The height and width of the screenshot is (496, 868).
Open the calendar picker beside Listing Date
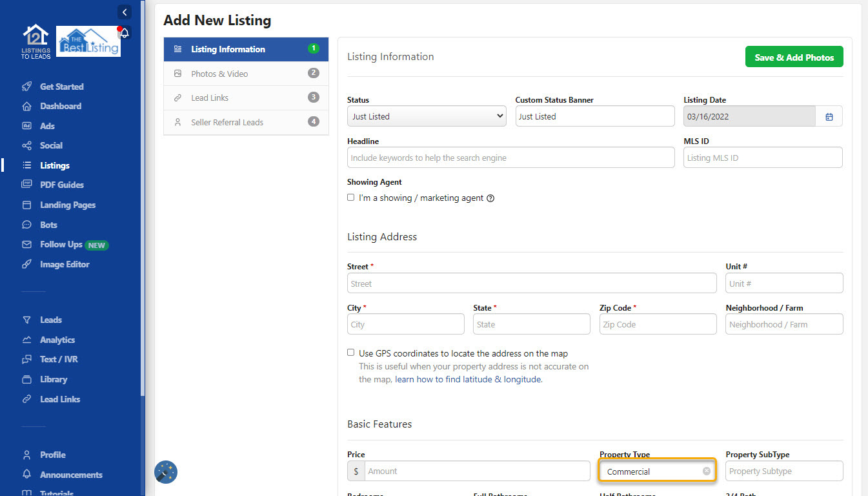829,116
